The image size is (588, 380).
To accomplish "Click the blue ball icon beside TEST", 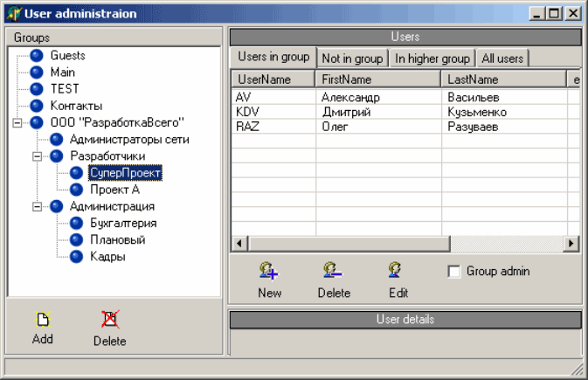I will tap(37, 89).
